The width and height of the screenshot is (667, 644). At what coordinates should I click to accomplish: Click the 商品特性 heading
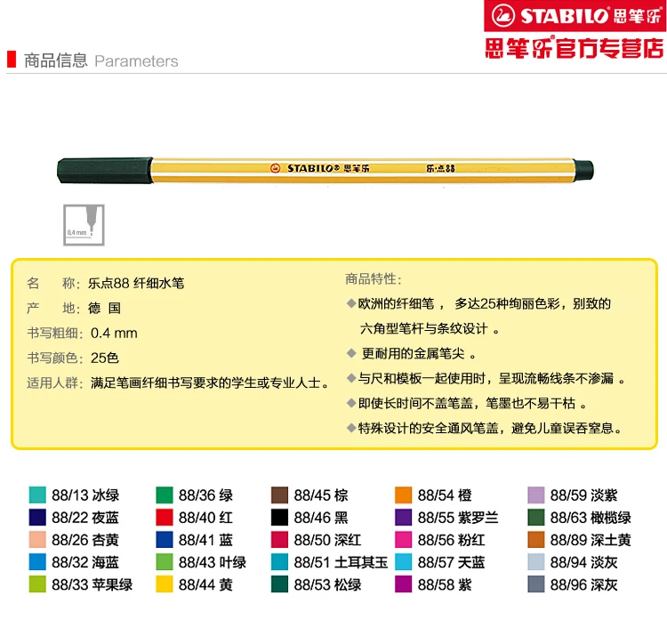(x=373, y=279)
